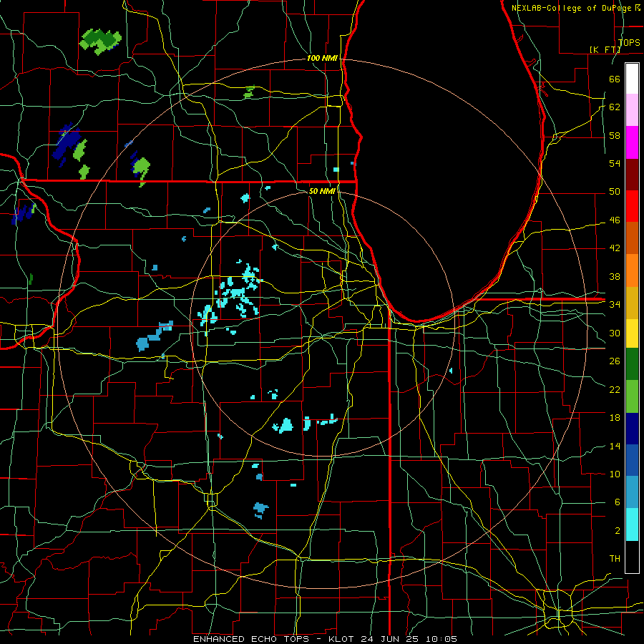Click the dark orange 42-46 legend swatch
The image size is (644, 644).
(x=632, y=238)
